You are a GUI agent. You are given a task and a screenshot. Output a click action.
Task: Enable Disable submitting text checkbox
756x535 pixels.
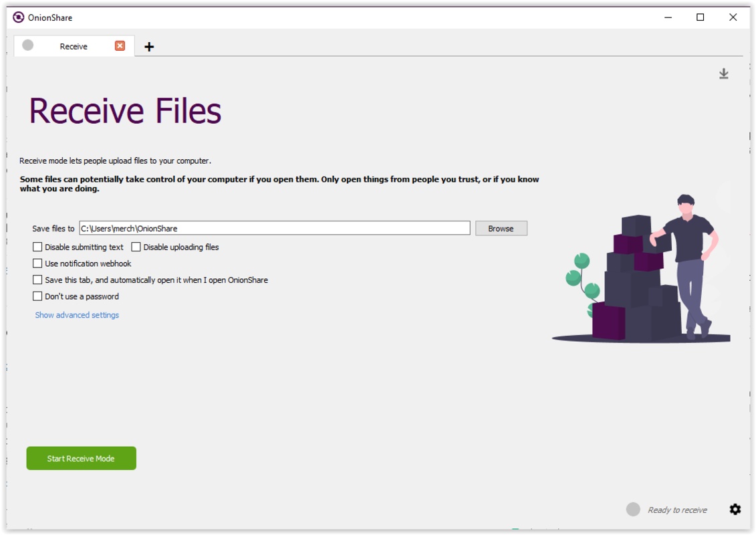[37, 247]
